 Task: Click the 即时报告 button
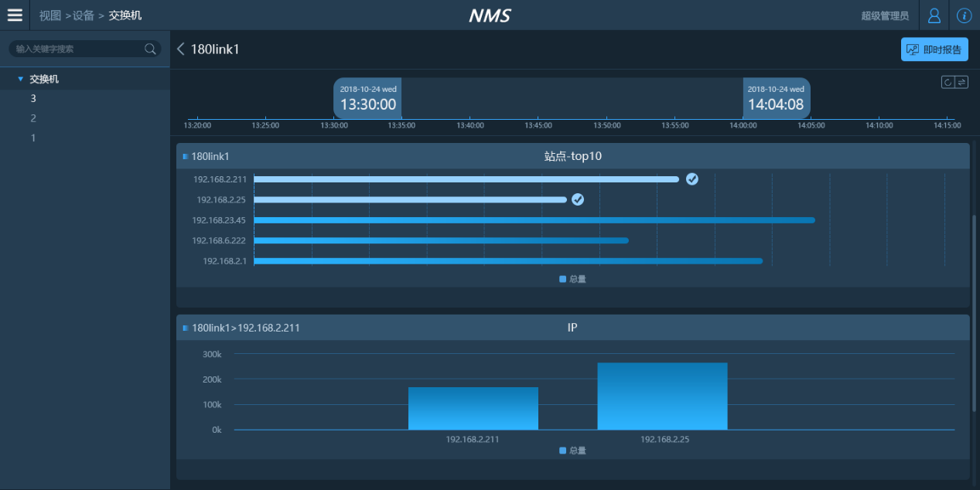[x=934, y=49]
